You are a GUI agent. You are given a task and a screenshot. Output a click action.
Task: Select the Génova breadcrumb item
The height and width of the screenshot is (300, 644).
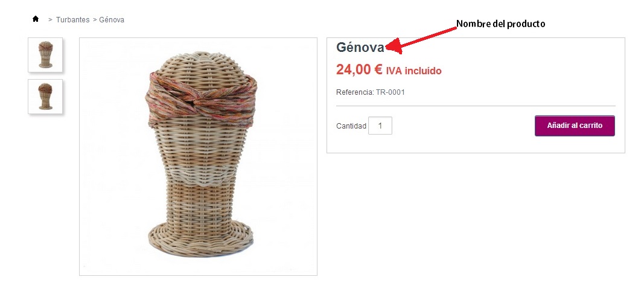(112, 20)
